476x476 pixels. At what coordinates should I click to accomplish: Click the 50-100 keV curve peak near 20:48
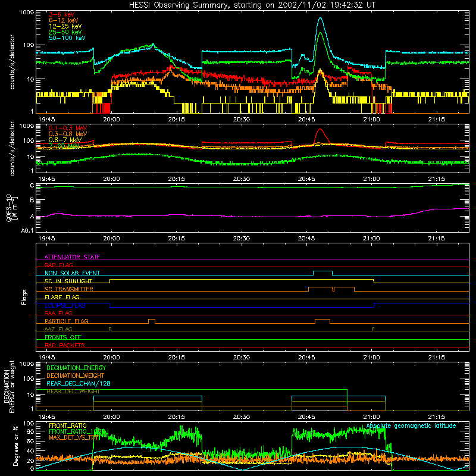[320, 18]
